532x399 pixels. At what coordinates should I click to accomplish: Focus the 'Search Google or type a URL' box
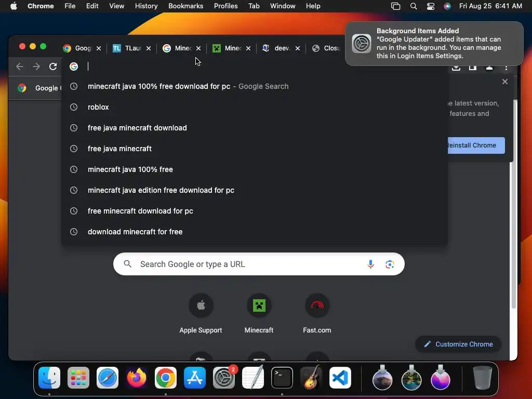(259, 264)
